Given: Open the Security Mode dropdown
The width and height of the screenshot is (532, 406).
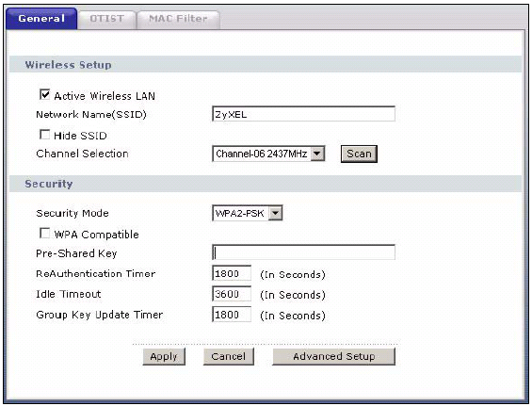Looking at the screenshot, I should tap(248, 213).
